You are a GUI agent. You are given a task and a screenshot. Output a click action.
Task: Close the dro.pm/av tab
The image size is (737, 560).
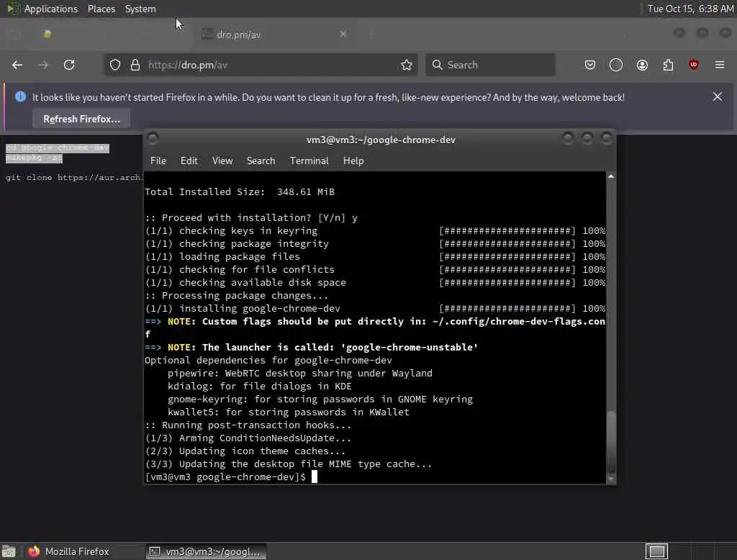[343, 34]
